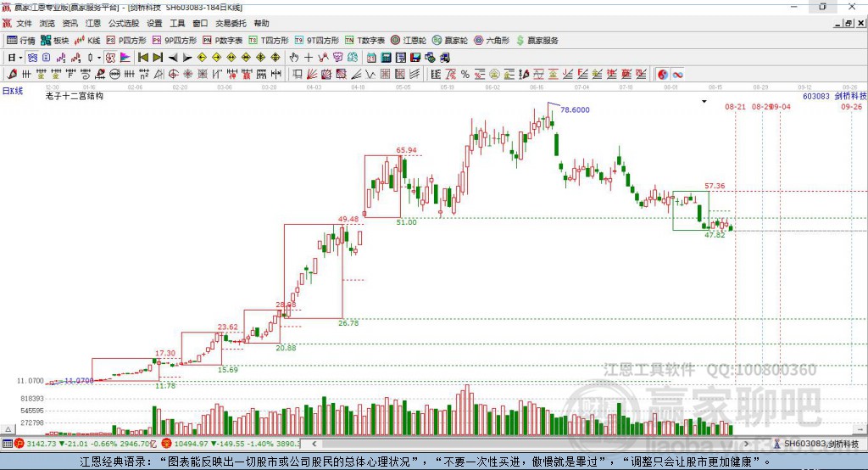Open 9T四方形 tool
Image resolution: width=868 pixels, height=470 pixels.
[316, 41]
